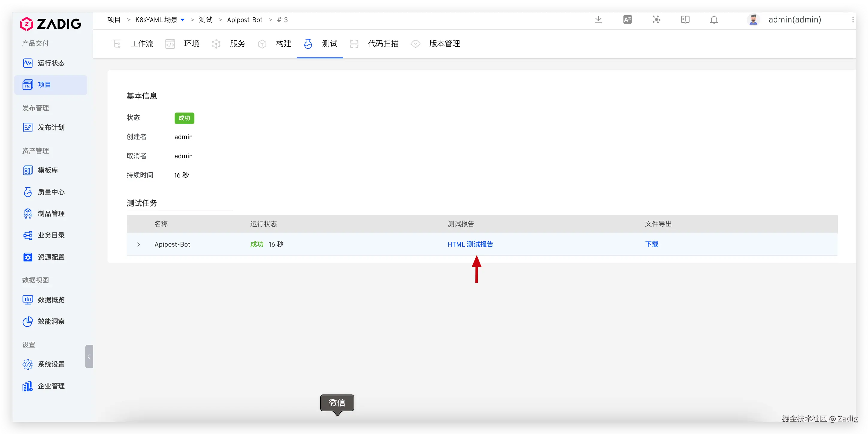
Task: Click Apipost-Bot in the breadcrumb
Action: (245, 20)
